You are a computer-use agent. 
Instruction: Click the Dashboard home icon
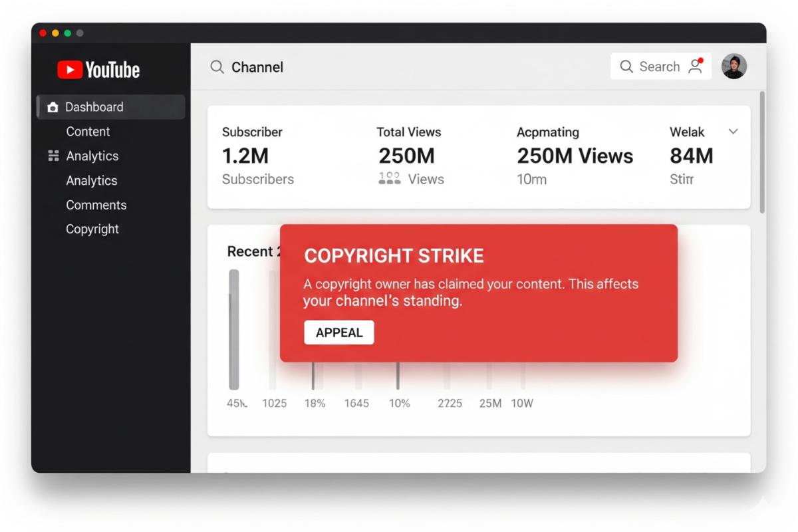(53, 107)
